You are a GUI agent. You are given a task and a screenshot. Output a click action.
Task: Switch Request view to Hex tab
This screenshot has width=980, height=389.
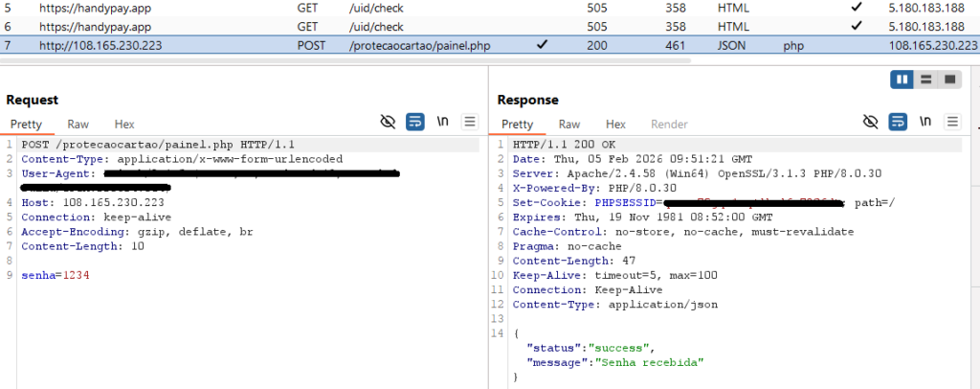point(124,125)
